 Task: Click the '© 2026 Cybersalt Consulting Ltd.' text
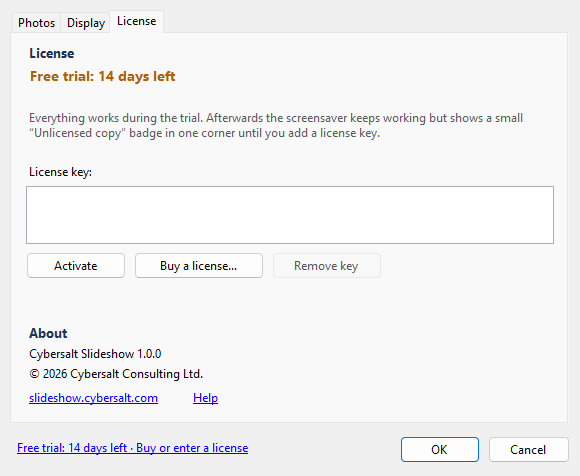pos(116,374)
